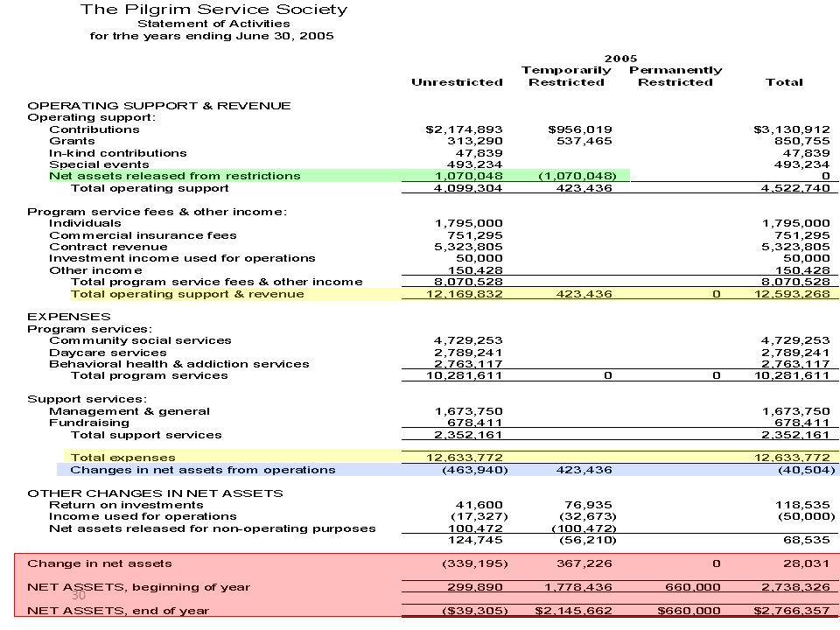The height and width of the screenshot is (630, 840).
Task: Select beginning total 2,738,326
Action: pyautogui.click(x=795, y=587)
